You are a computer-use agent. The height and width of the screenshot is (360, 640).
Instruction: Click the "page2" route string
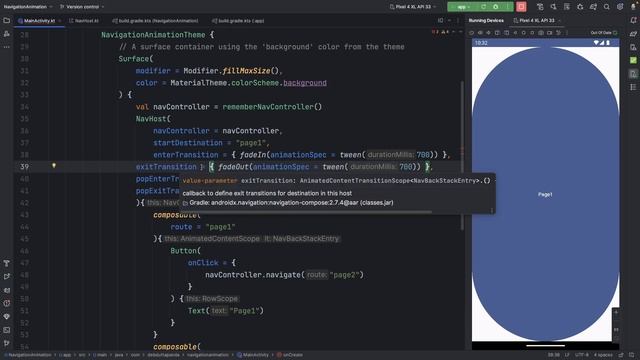(x=344, y=275)
